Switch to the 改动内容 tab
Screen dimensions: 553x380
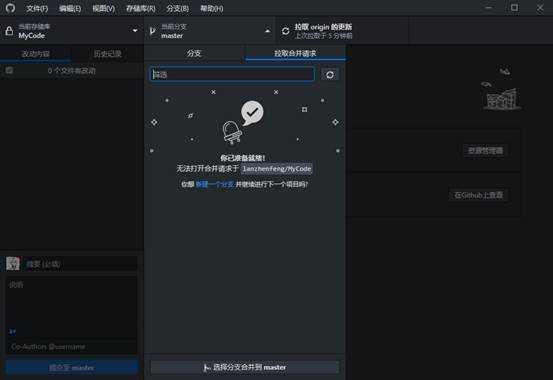point(36,54)
